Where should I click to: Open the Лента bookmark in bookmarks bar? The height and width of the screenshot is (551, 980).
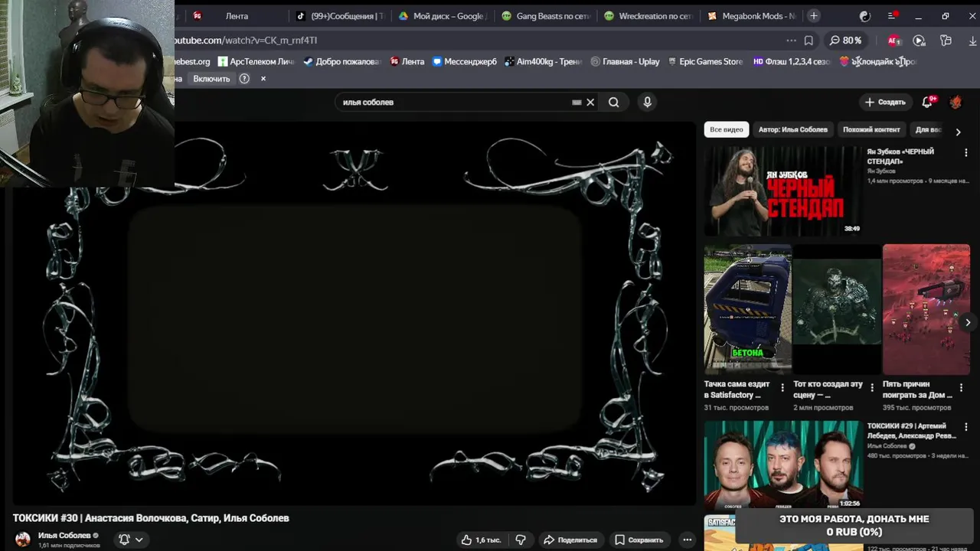point(407,61)
